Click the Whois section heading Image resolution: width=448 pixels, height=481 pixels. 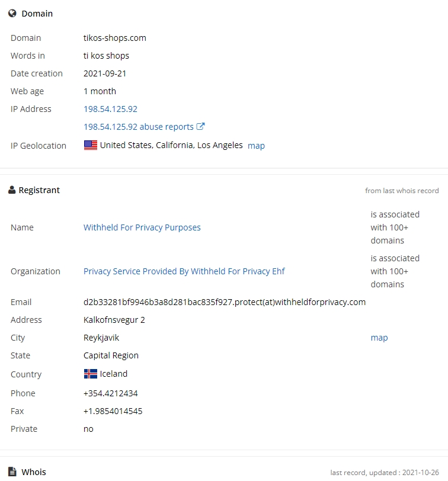[x=34, y=472]
